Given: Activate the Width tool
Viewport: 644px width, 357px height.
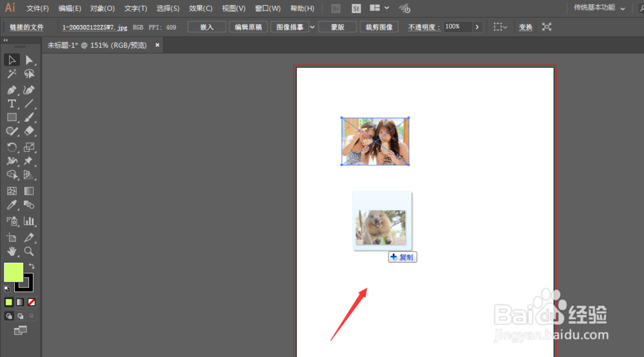Looking at the screenshot, I should point(12,161).
